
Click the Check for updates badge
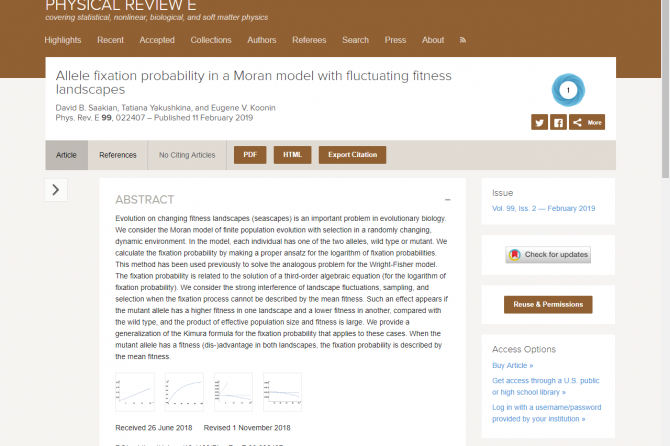[x=548, y=255]
